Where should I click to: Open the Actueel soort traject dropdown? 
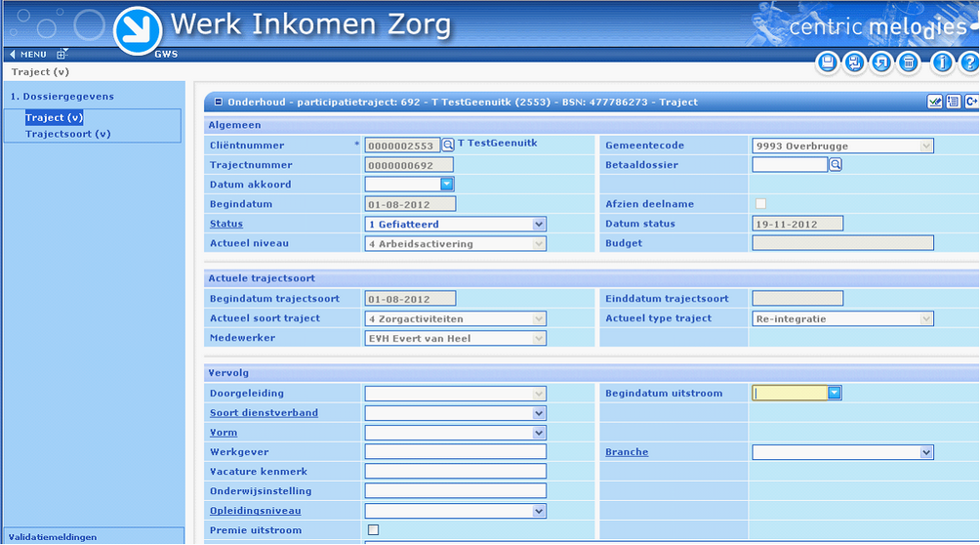[539, 318]
